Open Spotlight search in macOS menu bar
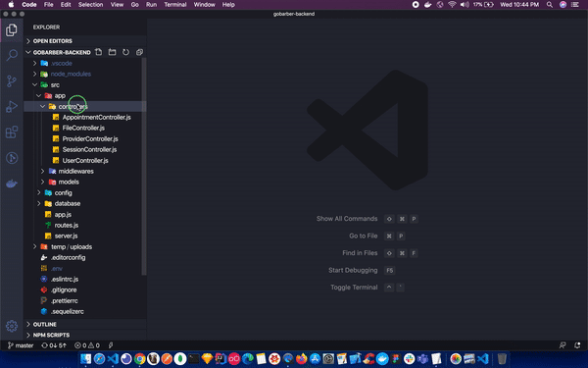Screen dimensions: 588x368 [550, 5]
